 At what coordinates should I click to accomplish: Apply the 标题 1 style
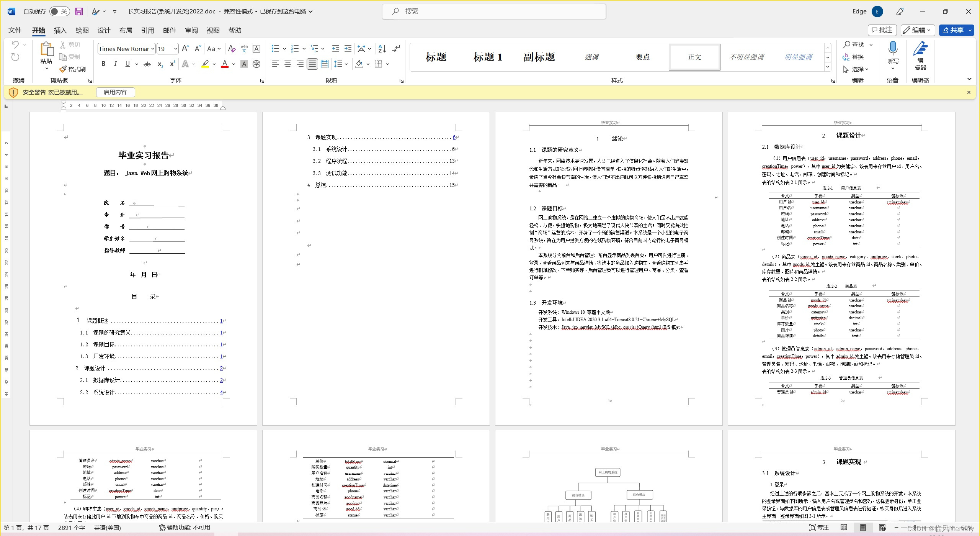(487, 57)
